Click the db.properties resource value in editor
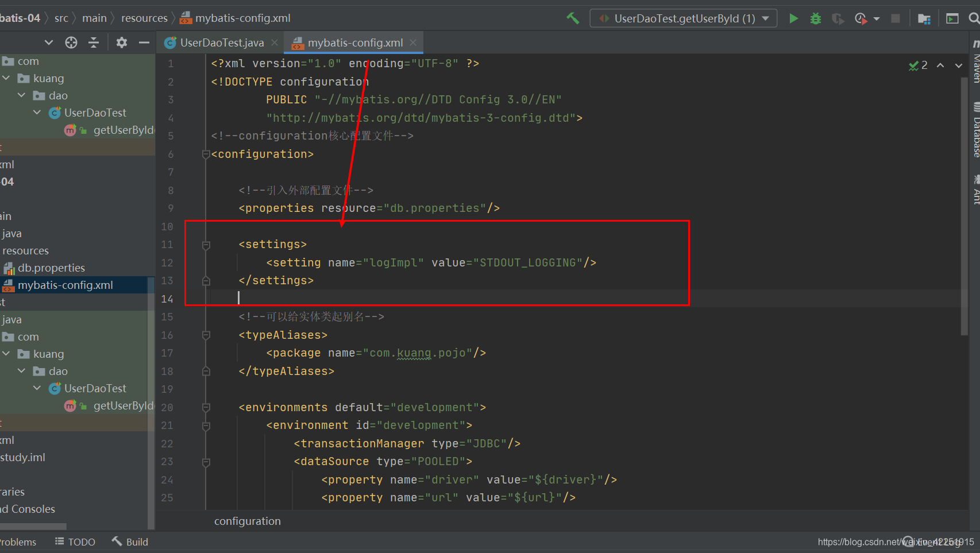The width and height of the screenshot is (980, 553). point(435,208)
